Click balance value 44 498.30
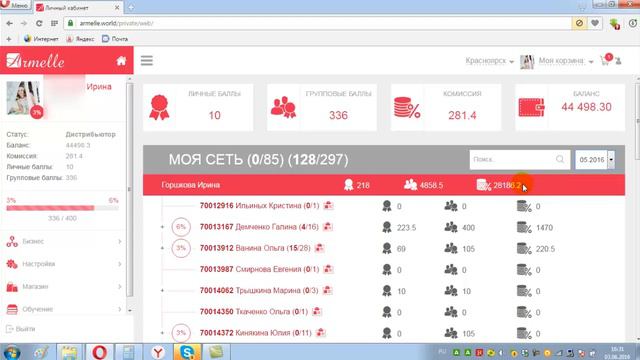This screenshot has height=360, width=640. (586, 107)
